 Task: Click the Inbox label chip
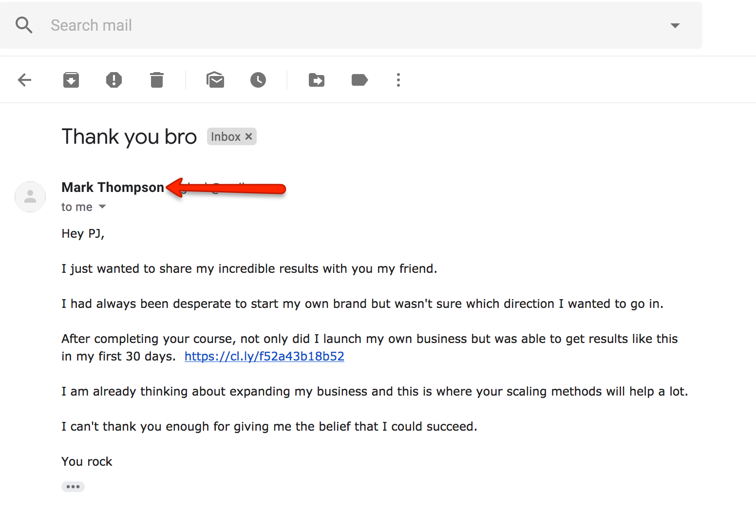point(226,136)
